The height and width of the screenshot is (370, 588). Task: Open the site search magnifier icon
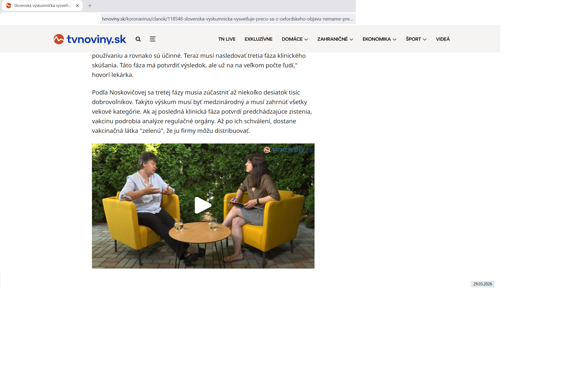click(x=138, y=39)
